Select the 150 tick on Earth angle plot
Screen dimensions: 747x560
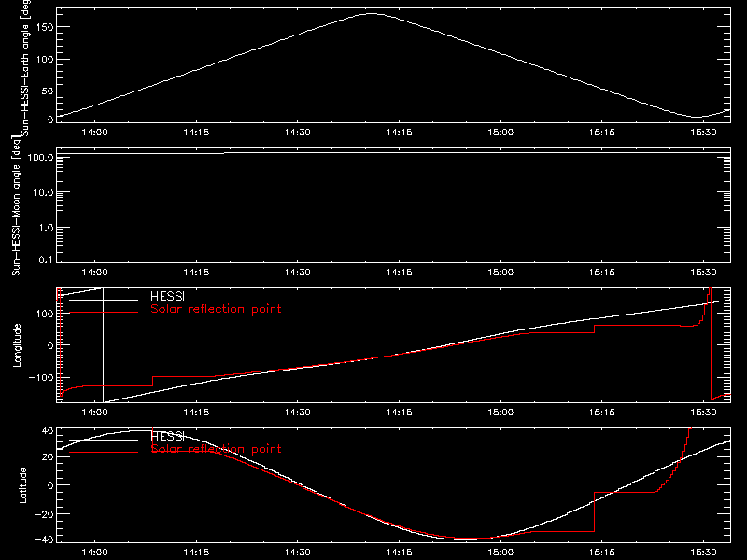(x=45, y=27)
